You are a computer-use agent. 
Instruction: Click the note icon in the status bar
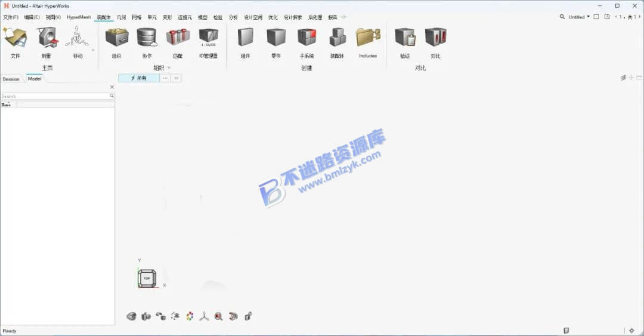(x=566, y=331)
